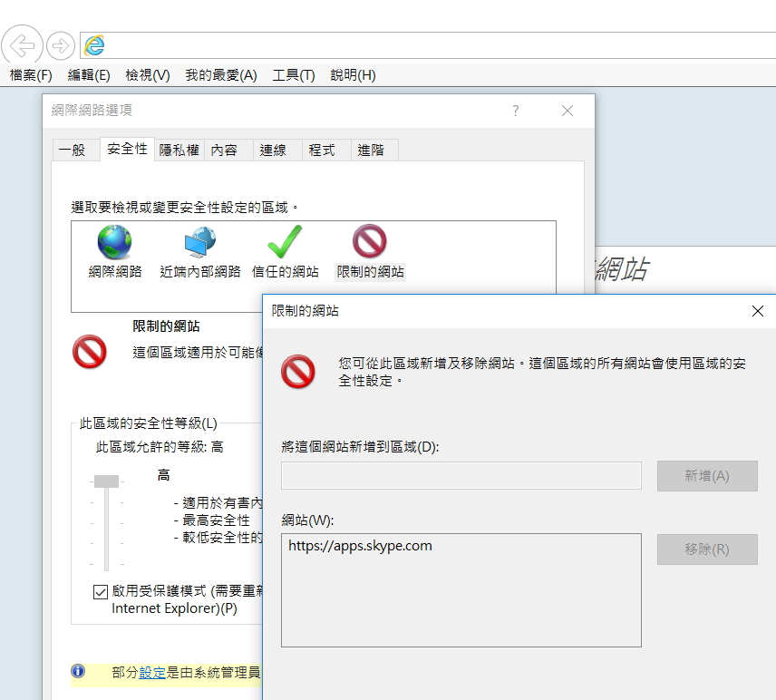The image size is (776, 700).
Task: Switch to the 一般 tab
Action: click(x=76, y=150)
